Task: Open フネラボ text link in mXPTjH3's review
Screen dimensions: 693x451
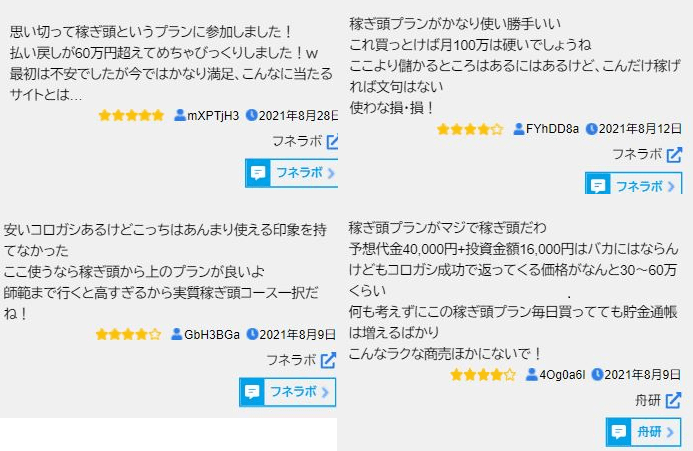Action: (x=296, y=141)
